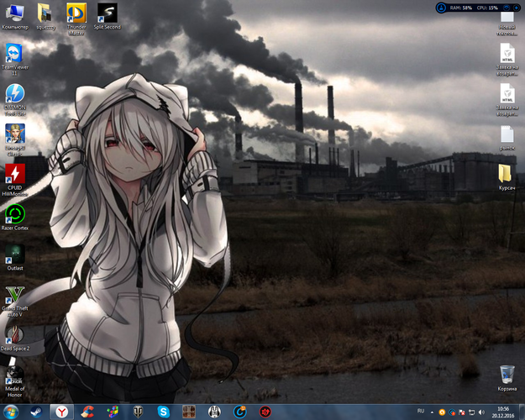Open Skype from the taskbar
The height and width of the screenshot is (420, 525).
(164, 412)
